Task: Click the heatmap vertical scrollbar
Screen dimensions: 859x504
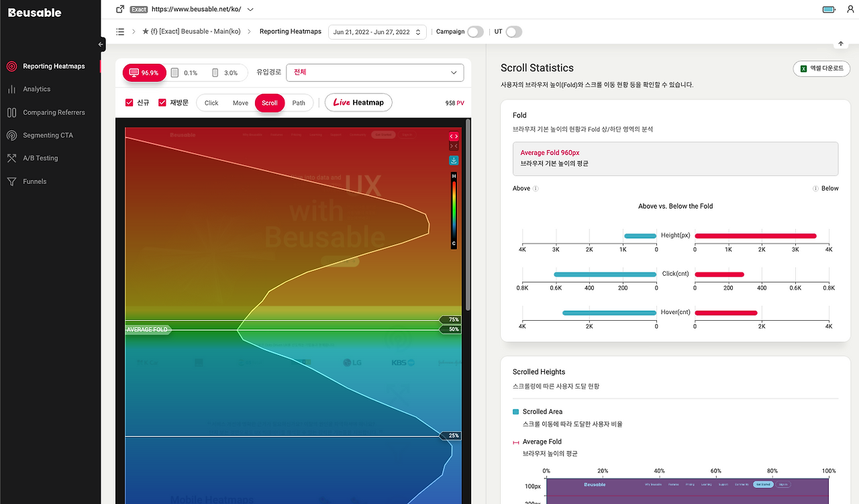Action: (x=468, y=215)
